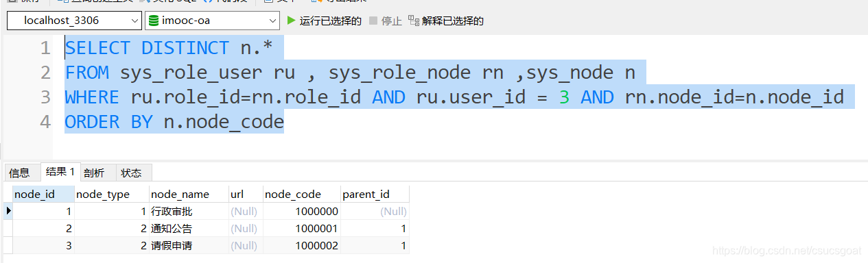Click node_id cell in 请假申请 row
Screen dimensions: 868x263
[x=43, y=245]
